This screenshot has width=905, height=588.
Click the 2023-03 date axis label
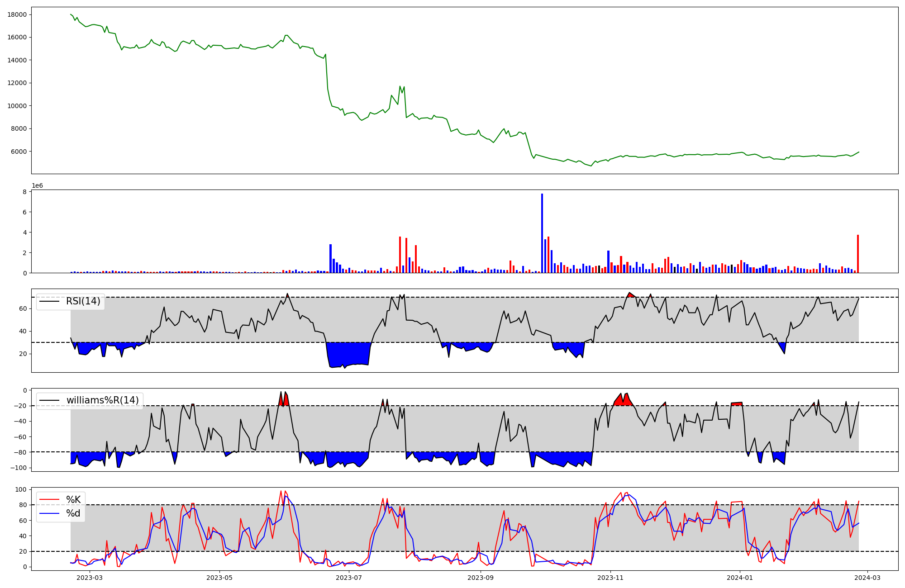click(x=90, y=578)
